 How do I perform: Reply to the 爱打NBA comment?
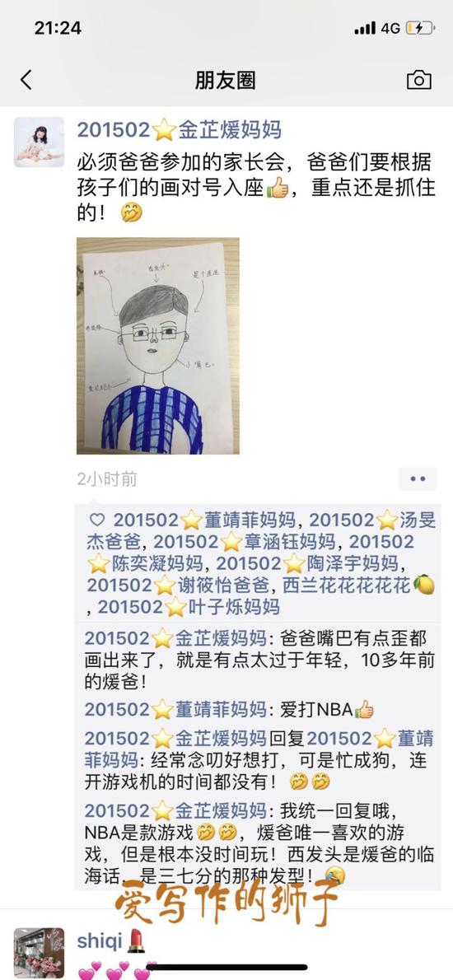[x=229, y=709]
